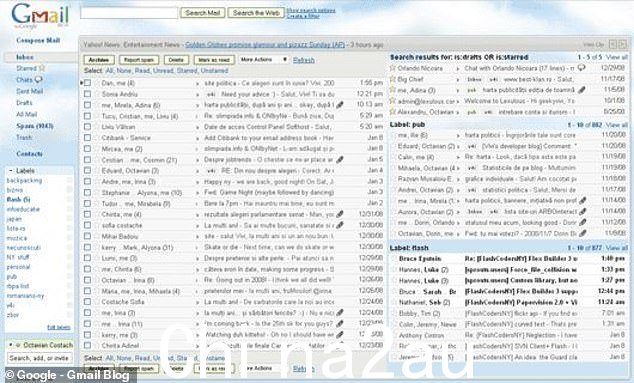Click the arrow marker on Dan, me (4) row

click(x=81, y=83)
